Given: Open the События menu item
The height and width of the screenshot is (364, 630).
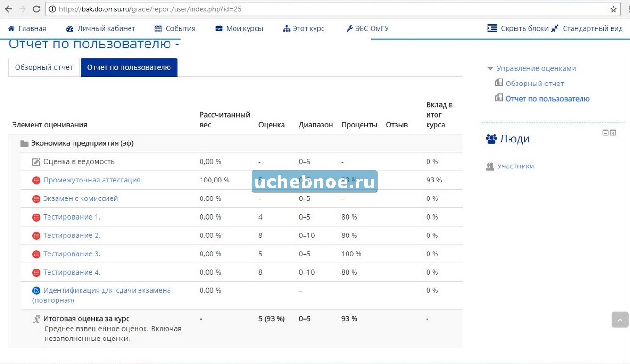Looking at the screenshot, I should tap(175, 28).
